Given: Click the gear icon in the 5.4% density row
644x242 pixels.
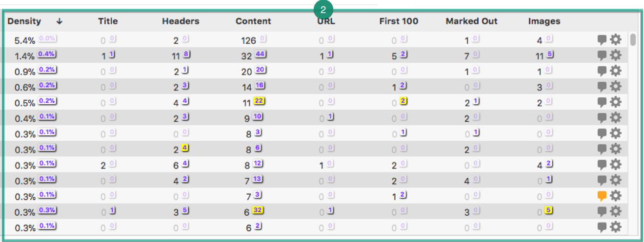Looking at the screenshot, I should click(616, 40).
